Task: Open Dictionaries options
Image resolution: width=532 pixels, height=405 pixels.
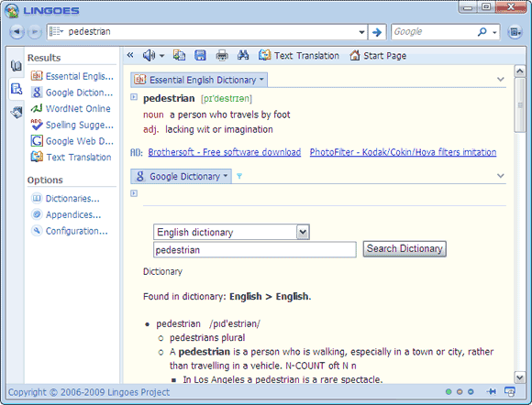Action: point(65,198)
